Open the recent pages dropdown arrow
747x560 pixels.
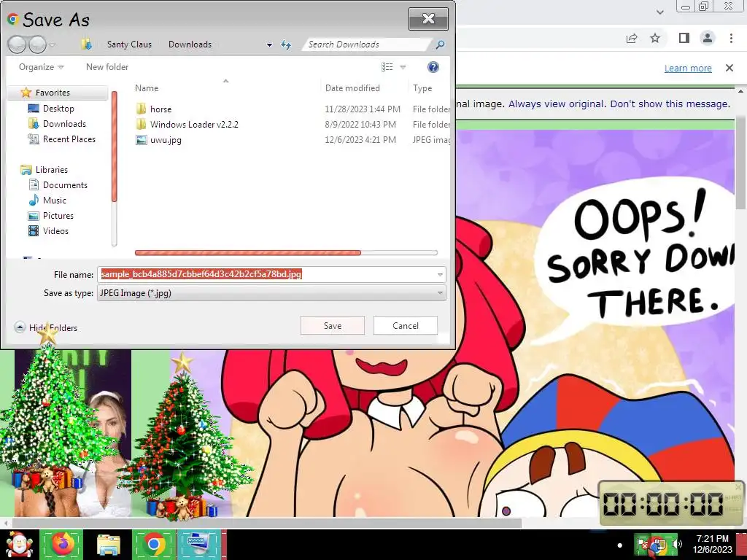(53, 45)
